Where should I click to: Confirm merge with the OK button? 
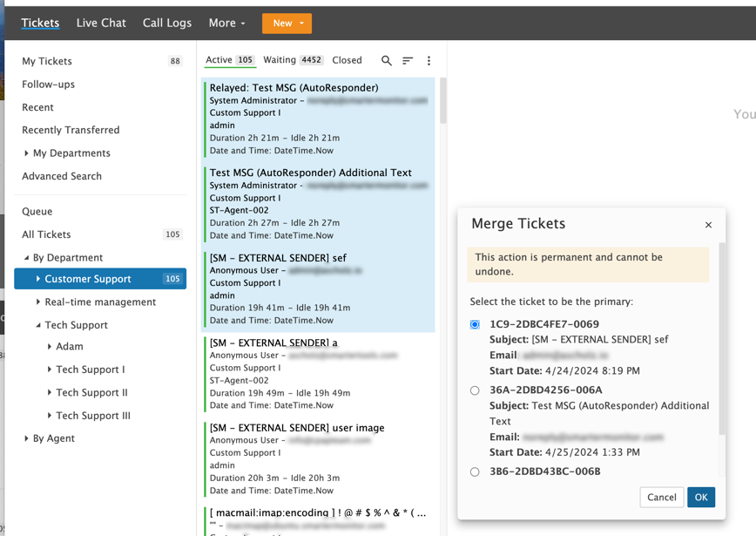point(700,497)
